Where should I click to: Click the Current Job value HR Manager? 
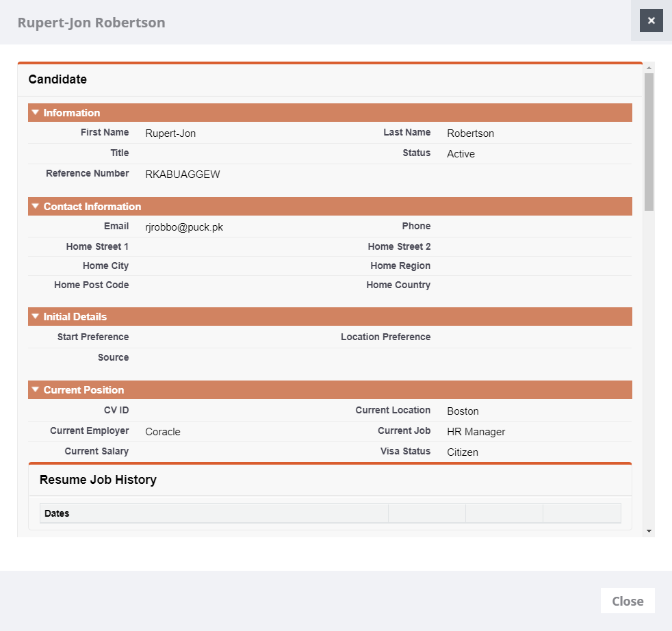point(476,432)
